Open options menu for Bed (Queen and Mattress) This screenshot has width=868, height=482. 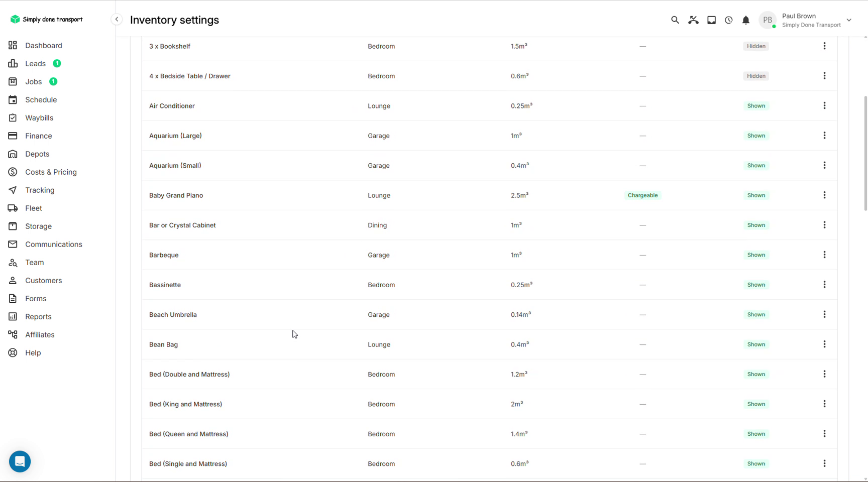[x=824, y=434]
